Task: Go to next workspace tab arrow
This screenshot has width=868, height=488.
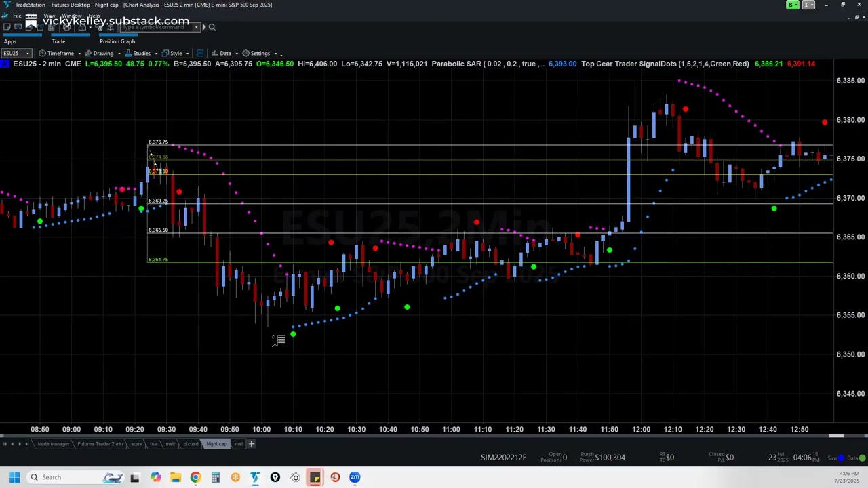Action: pyautogui.click(x=20, y=444)
